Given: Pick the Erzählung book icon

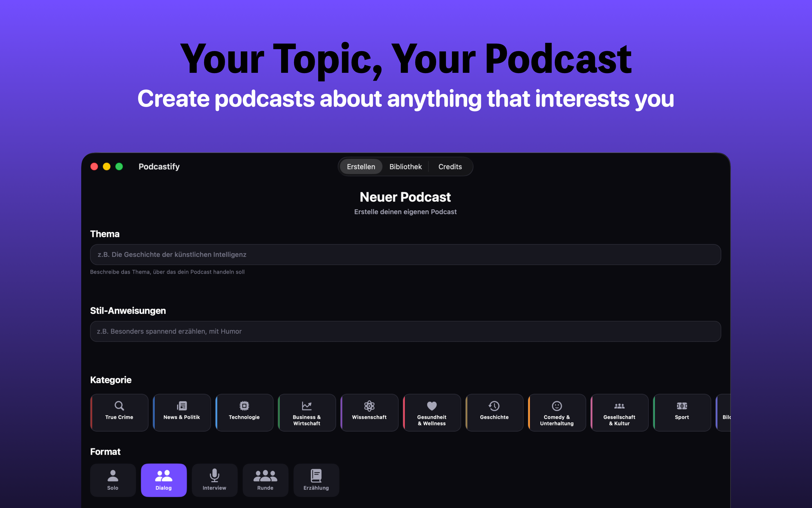Looking at the screenshot, I should pyautogui.click(x=316, y=476).
